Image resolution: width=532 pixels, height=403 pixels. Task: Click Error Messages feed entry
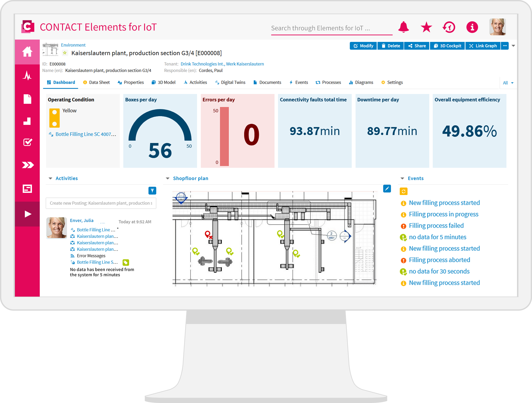point(91,256)
